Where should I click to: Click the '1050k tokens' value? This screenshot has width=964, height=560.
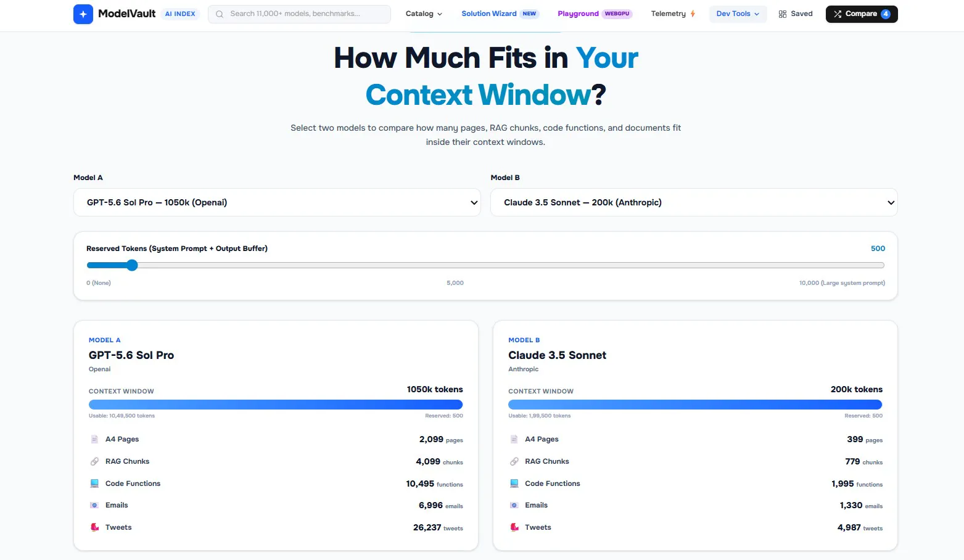pyautogui.click(x=435, y=390)
